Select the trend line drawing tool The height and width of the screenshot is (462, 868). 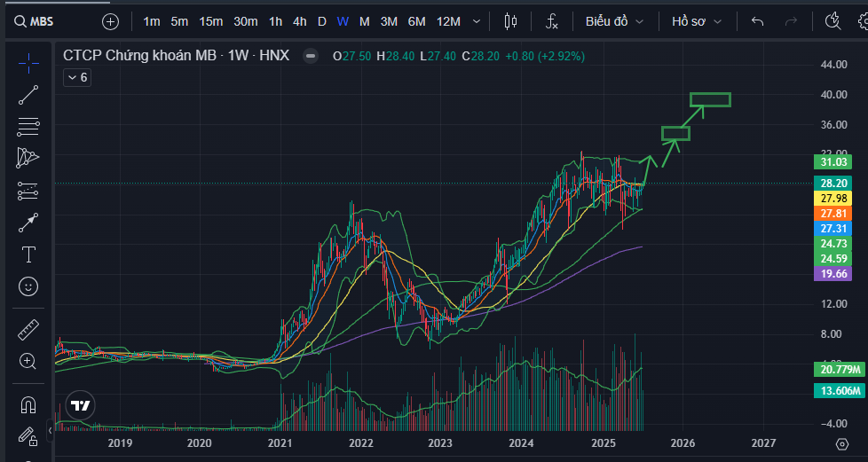(28, 95)
